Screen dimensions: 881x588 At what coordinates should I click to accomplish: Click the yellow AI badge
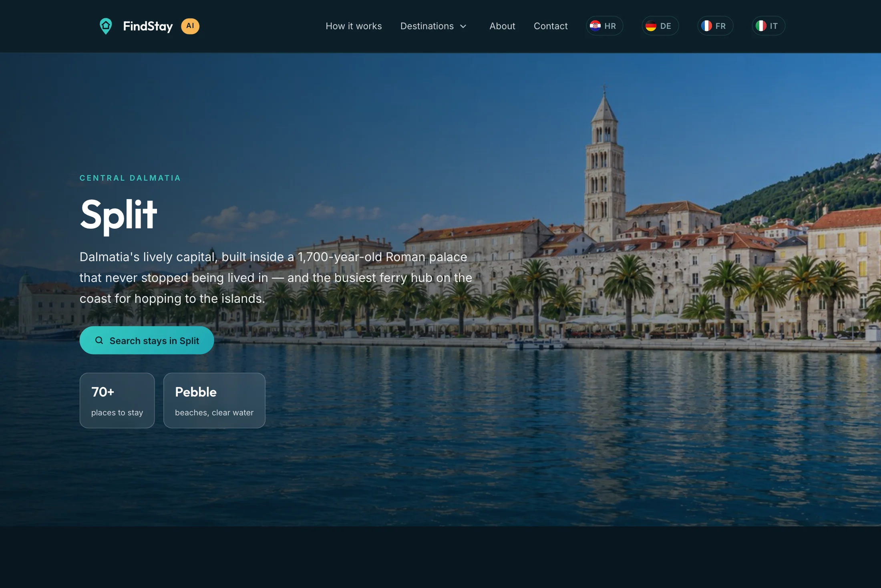pyautogui.click(x=190, y=26)
